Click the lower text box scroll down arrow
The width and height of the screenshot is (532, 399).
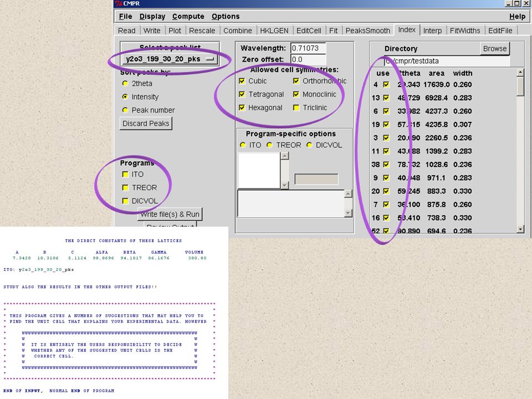(x=348, y=213)
